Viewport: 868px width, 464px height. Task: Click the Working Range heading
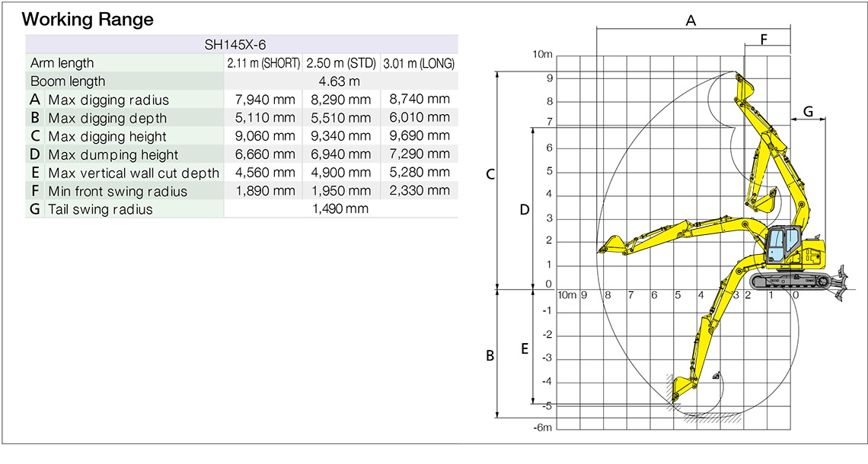(x=88, y=20)
